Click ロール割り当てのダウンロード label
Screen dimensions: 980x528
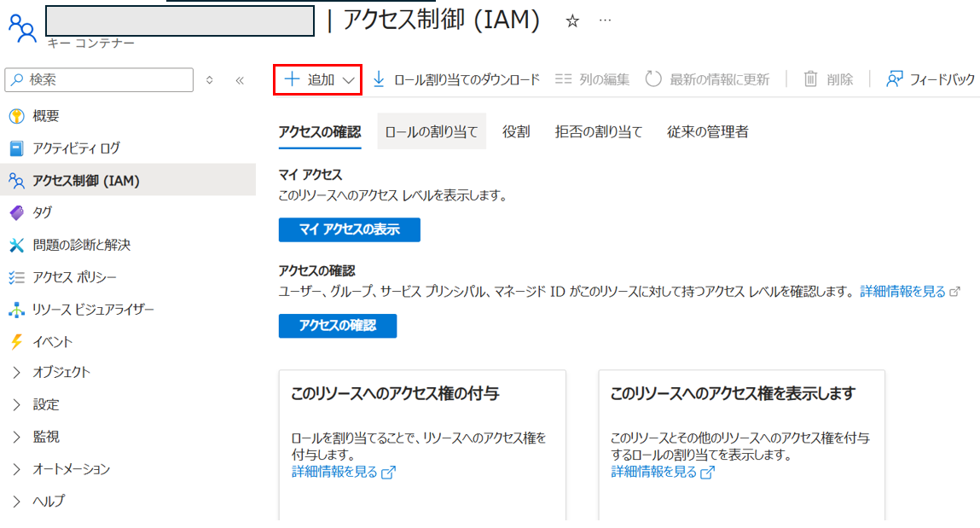[467, 80]
